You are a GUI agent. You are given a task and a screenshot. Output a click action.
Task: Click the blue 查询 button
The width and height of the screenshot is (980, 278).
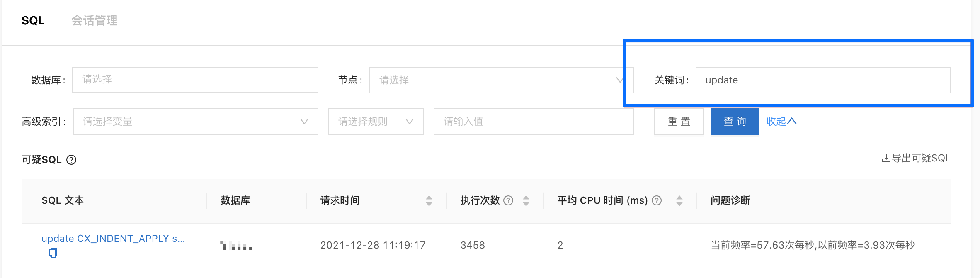(x=735, y=122)
